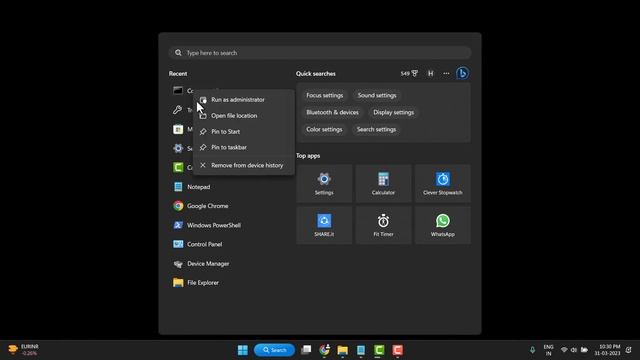Viewport: 640px width, 360px height.
Task: Open the Calculator top app tile
Action: click(x=383, y=183)
